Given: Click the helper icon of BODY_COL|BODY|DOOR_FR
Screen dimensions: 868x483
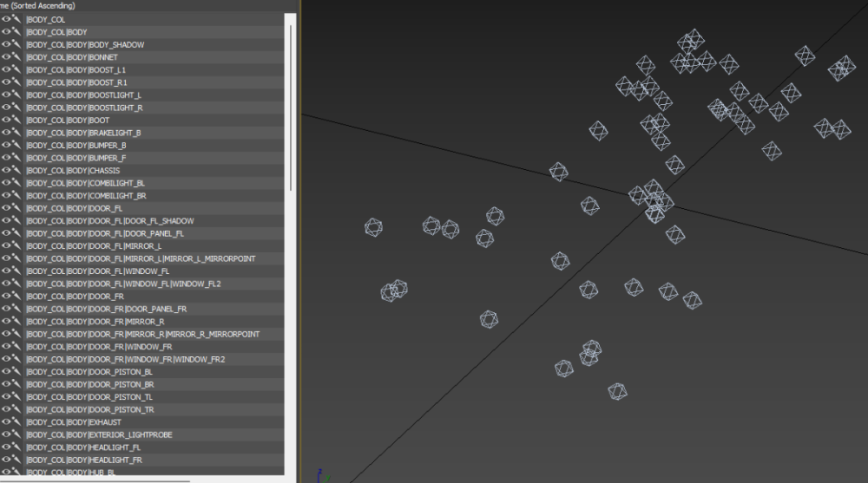Looking at the screenshot, I should point(16,297).
